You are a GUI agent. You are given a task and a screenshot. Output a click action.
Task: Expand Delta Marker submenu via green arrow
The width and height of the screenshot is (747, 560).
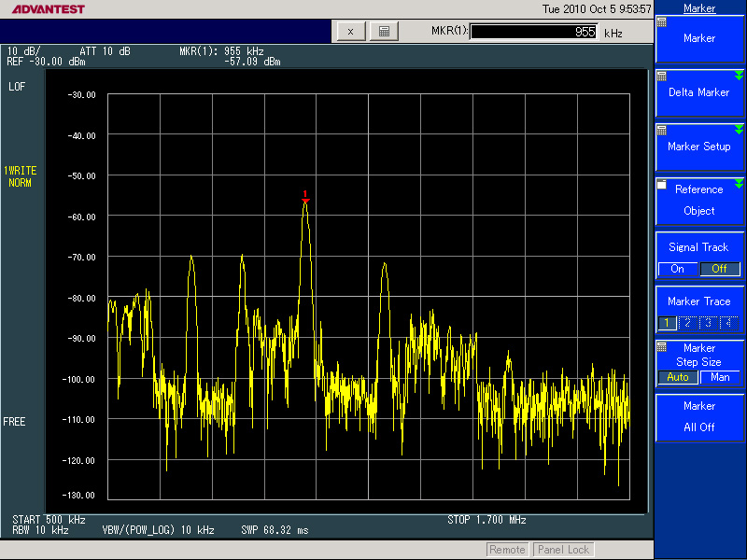pyautogui.click(x=739, y=77)
